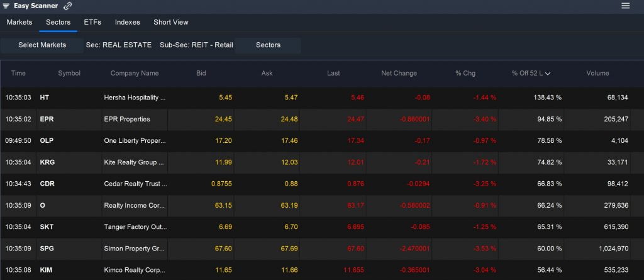Go to the Short View tab
The image size is (644, 280).
[x=170, y=22]
